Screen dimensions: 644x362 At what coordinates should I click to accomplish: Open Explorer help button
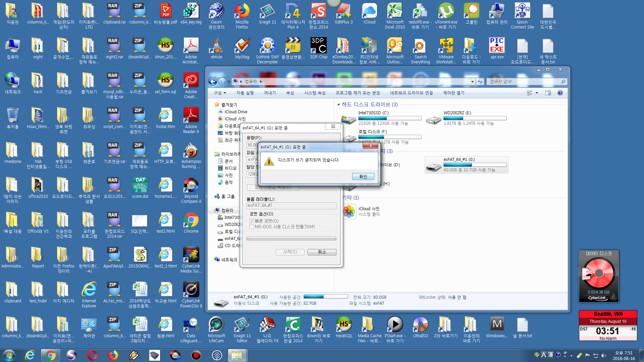tap(560, 93)
